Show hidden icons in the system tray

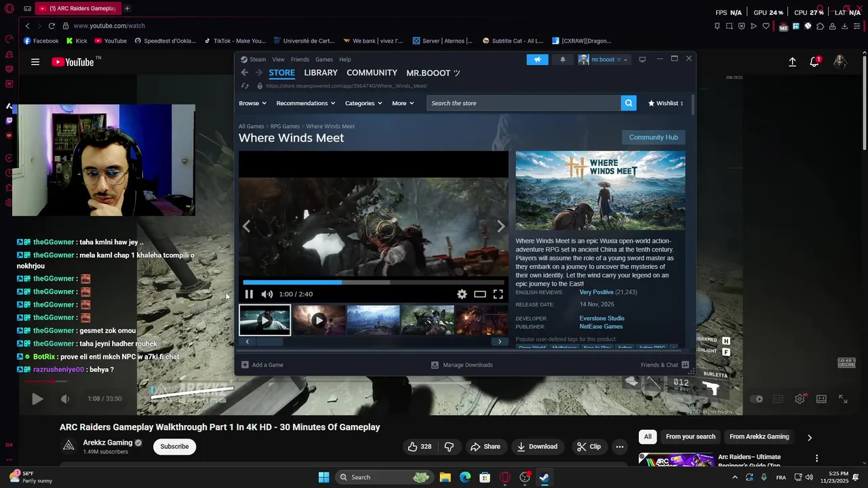coord(734,477)
